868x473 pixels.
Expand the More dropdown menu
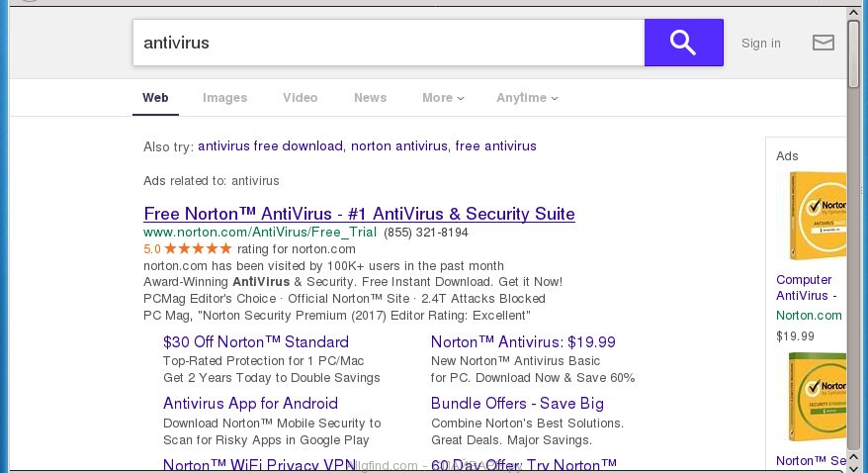(443, 98)
